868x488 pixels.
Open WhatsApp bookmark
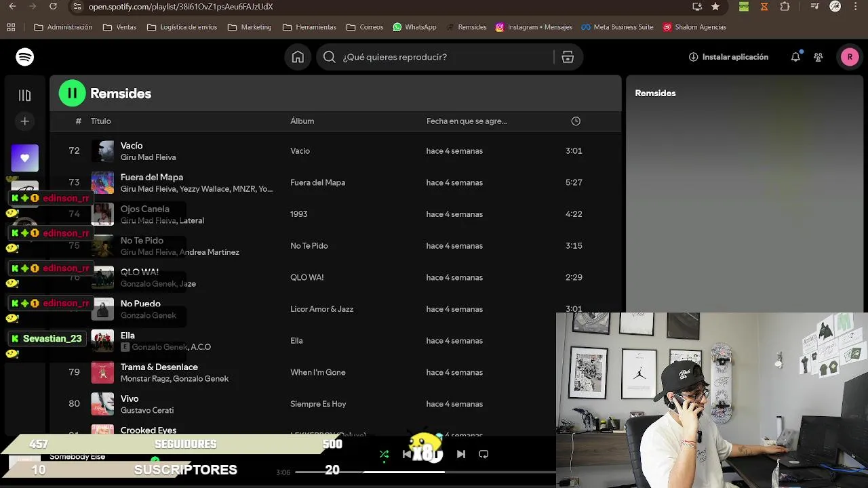pyautogui.click(x=414, y=27)
